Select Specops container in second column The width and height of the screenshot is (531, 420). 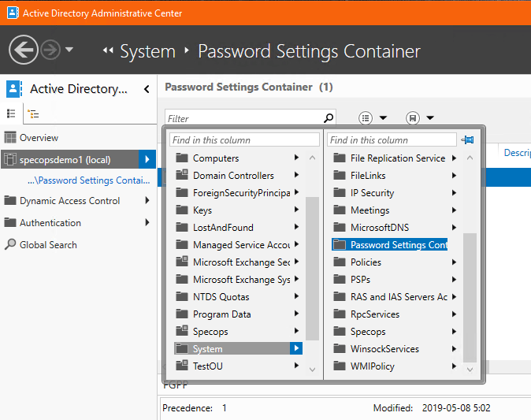368,331
